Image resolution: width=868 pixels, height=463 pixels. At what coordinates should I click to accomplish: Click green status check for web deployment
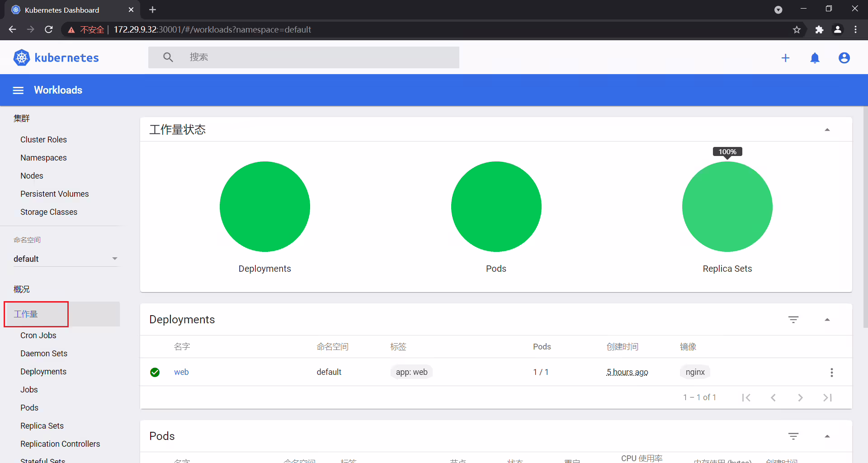155,372
